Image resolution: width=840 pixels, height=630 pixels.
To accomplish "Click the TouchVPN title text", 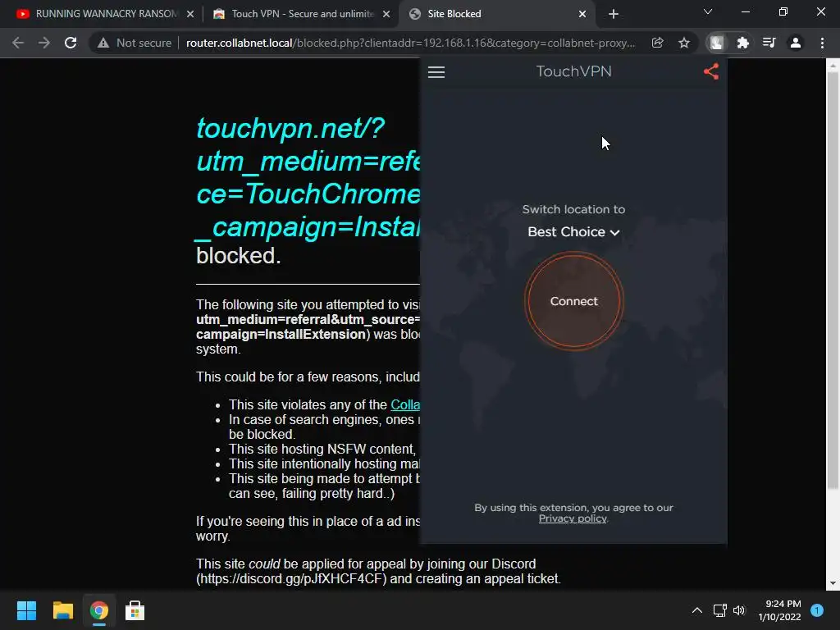I will 573,71.
